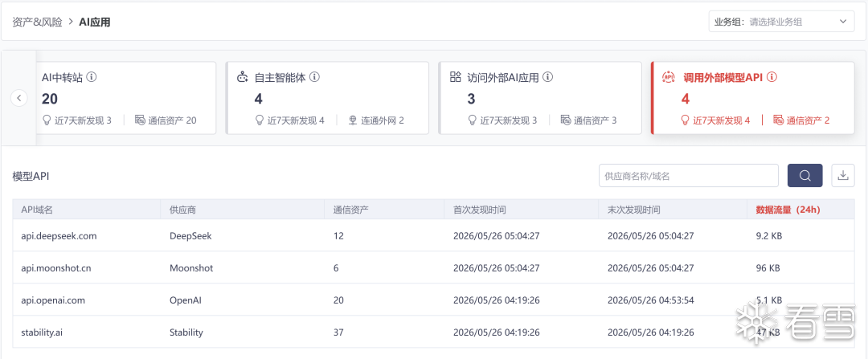Screen dimensions: 868x359
Task: Click 通信资产 20 in AI中转站 card
Action: coord(166,120)
